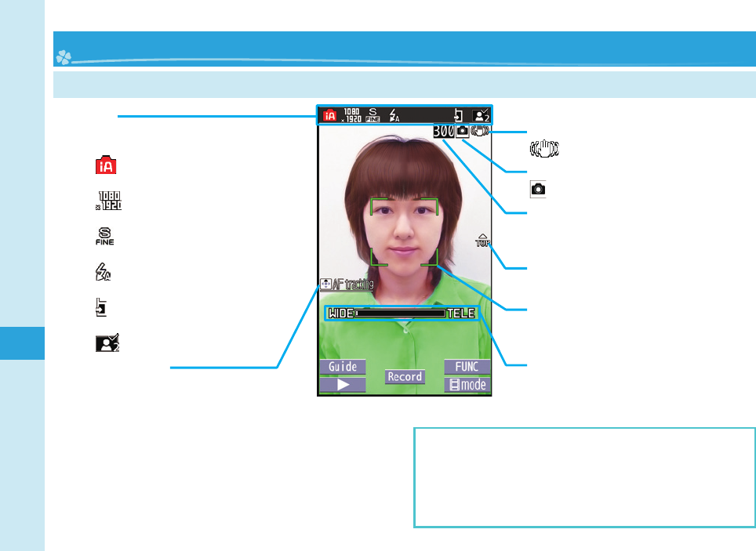Image resolution: width=756 pixels, height=551 pixels.
Task: Click the AF tracking indicator
Action: point(347,285)
